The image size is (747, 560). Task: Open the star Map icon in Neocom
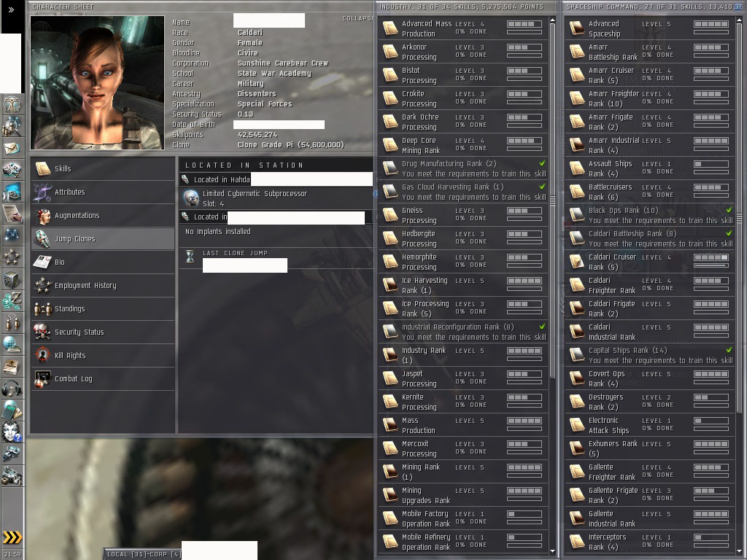pyautogui.click(x=12, y=236)
